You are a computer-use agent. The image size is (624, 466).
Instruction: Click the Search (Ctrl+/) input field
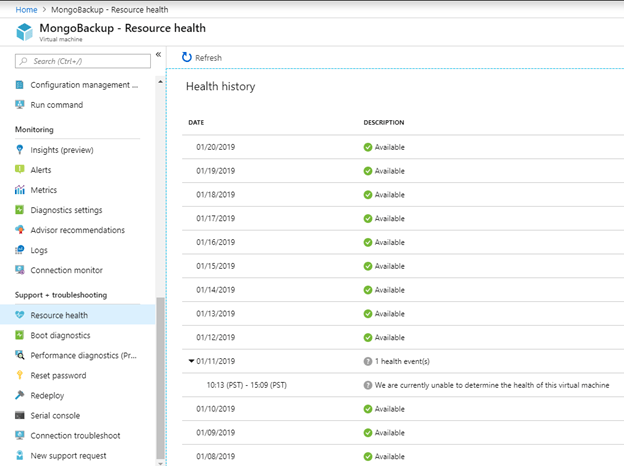(83, 61)
